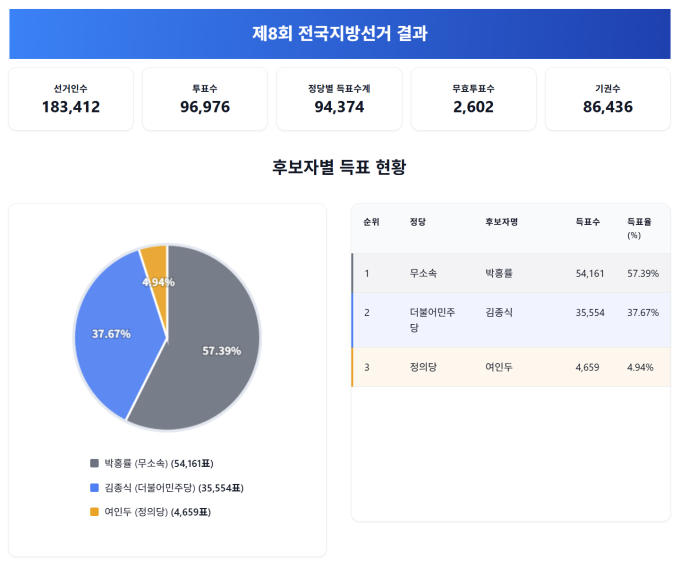Open the 정당별 득표수계 summary card

pyautogui.click(x=339, y=99)
